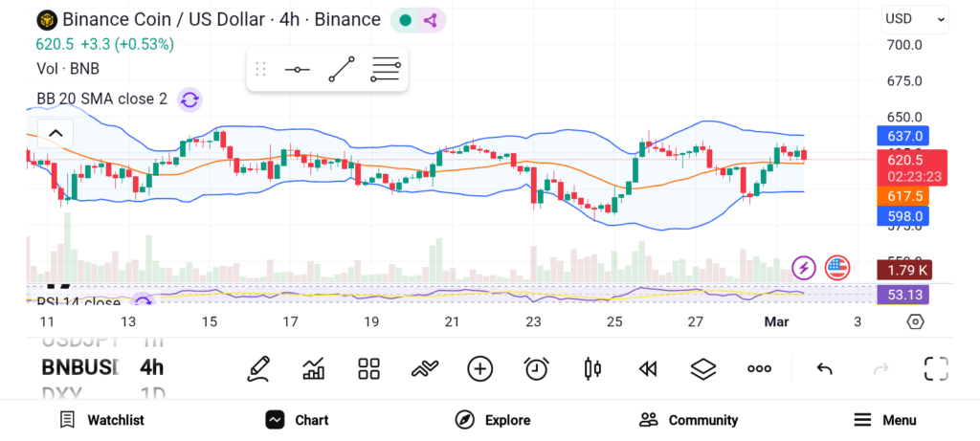Screen dimensions: 980x441
Task: Switch to the Watchlist tab
Action: (x=101, y=420)
